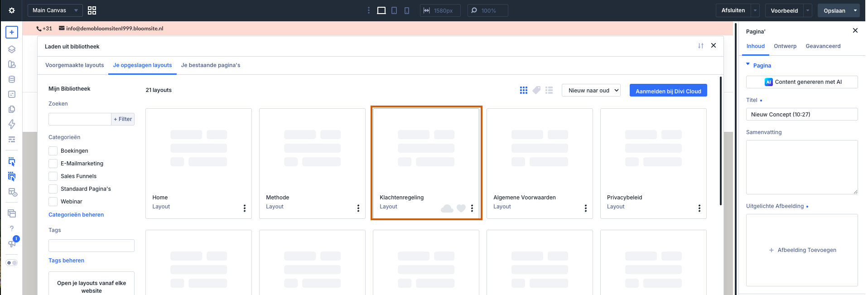Click the Afsluiten button

(733, 10)
